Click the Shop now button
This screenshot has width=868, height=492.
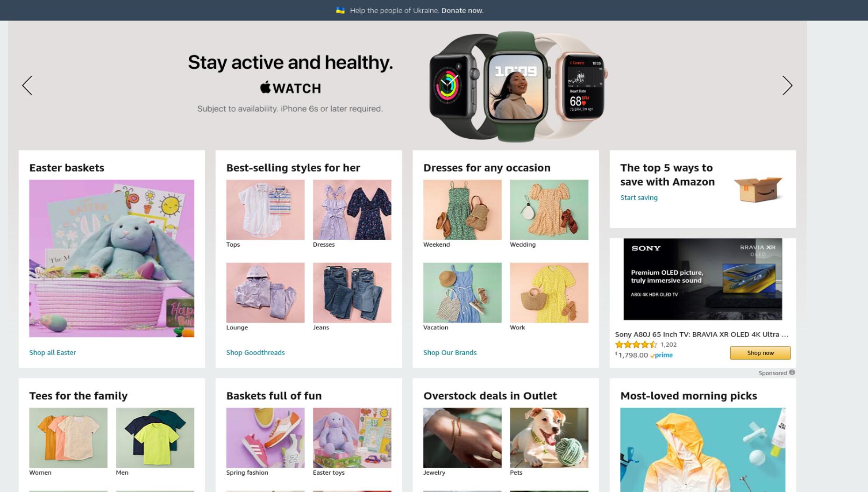coord(760,353)
